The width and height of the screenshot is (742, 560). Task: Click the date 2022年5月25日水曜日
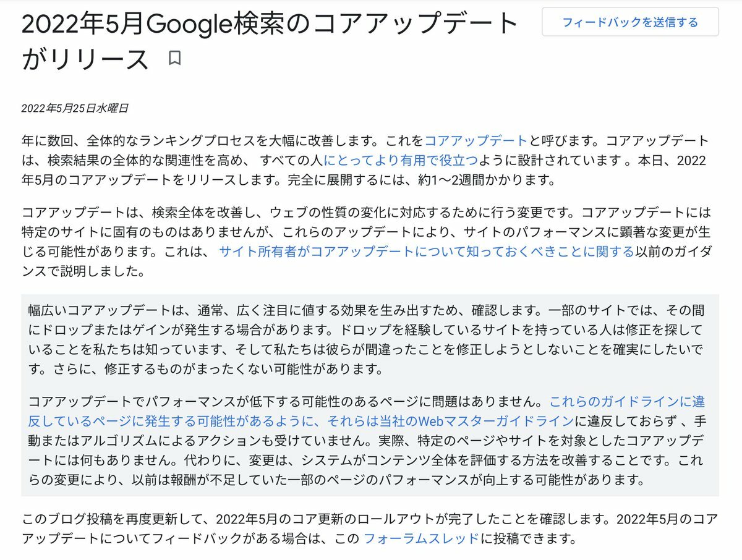(x=75, y=108)
